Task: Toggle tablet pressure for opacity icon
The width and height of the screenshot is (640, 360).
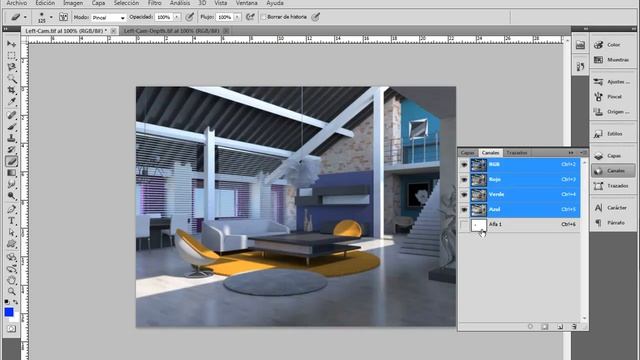Action: 189,17
